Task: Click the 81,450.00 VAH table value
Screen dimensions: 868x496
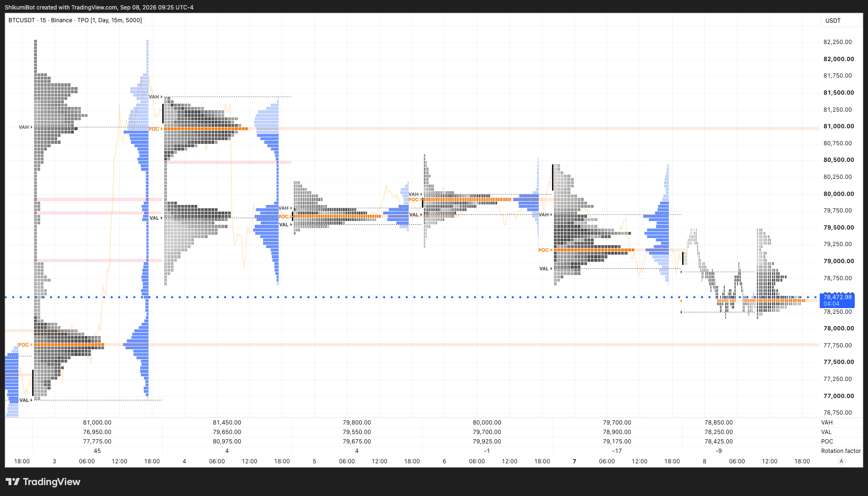Action: tap(227, 423)
